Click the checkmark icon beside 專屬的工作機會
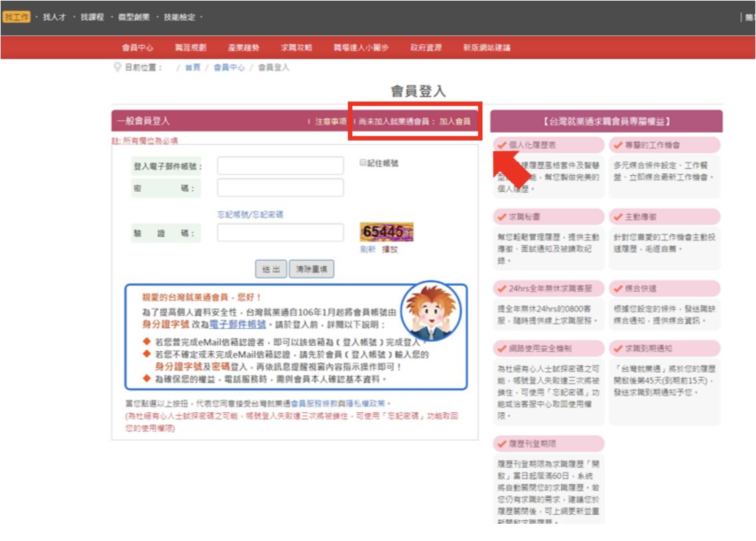The width and height of the screenshot is (756, 541). tap(618, 145)
